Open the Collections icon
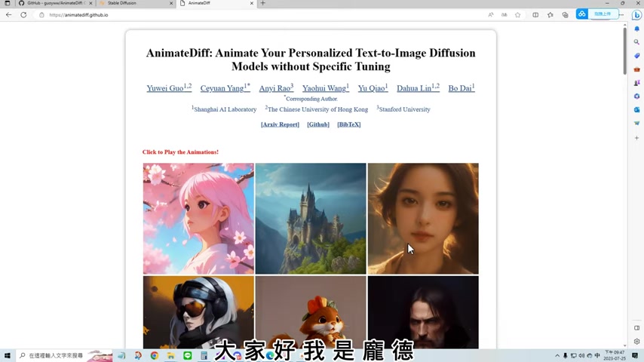 coord(565,15)
